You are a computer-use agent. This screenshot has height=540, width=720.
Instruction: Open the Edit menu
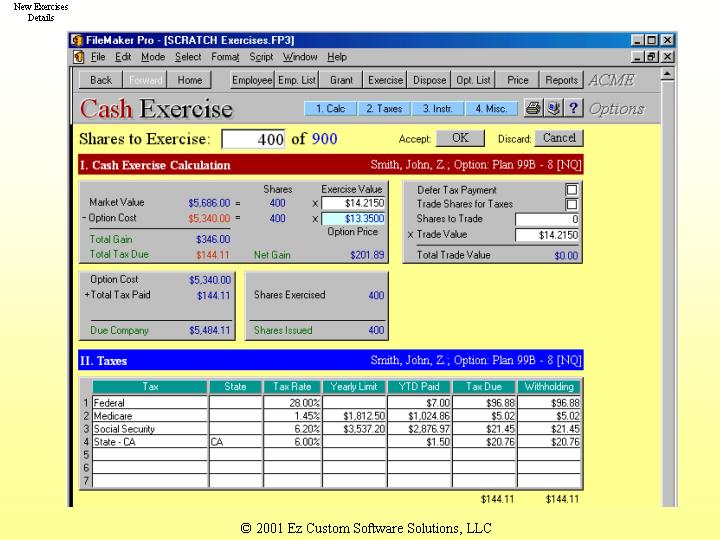[x=123, y=57]
